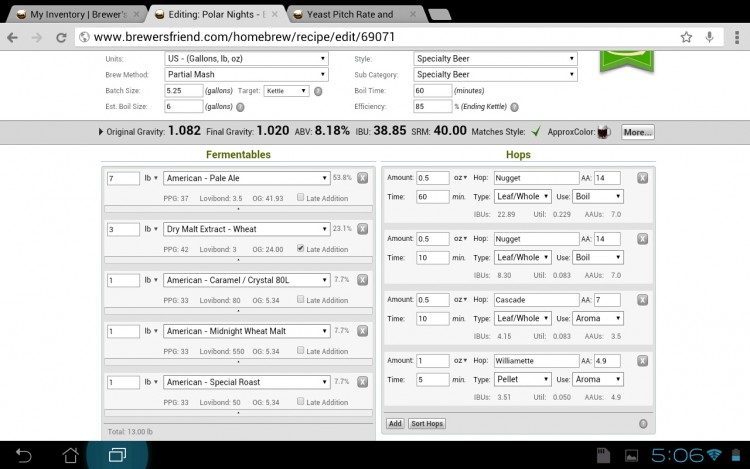Uncheck Late Addition for Dry Malt Extract
The image size is (750, 469).
[300, 248]
